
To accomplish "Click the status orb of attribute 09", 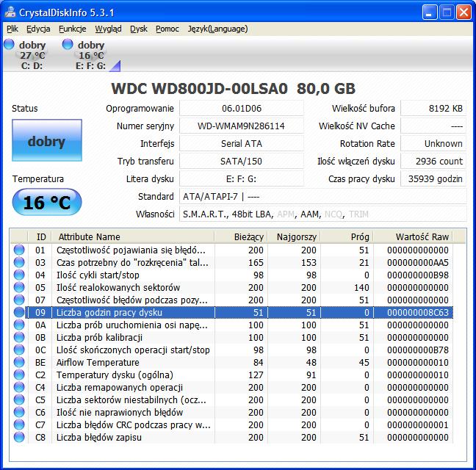I will point(19,312).
